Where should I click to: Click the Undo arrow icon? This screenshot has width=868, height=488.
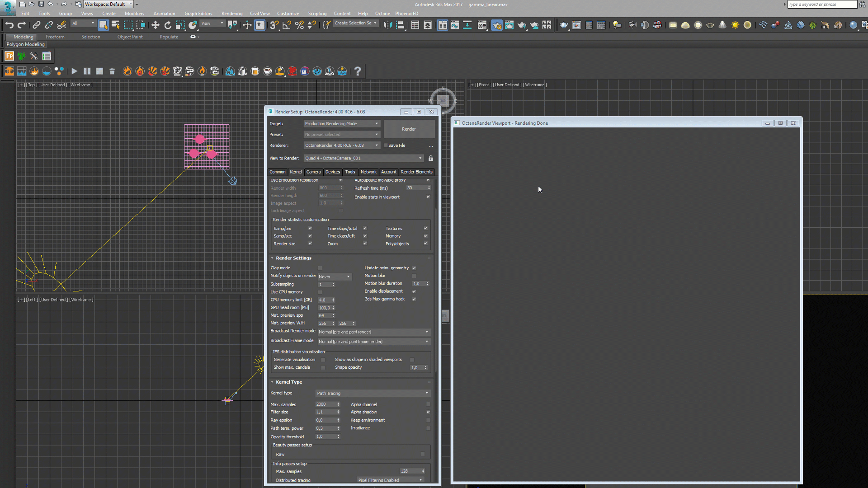(9, 25)
